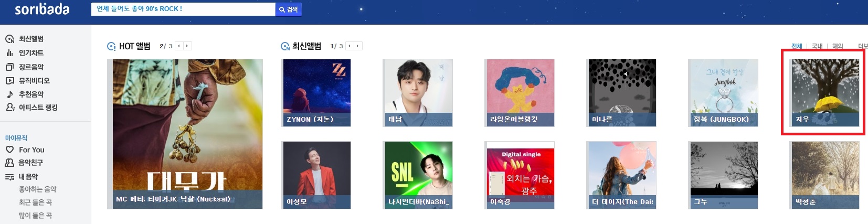Select the 추천음악 music note icon
The image size is (868, 224).
9,94
